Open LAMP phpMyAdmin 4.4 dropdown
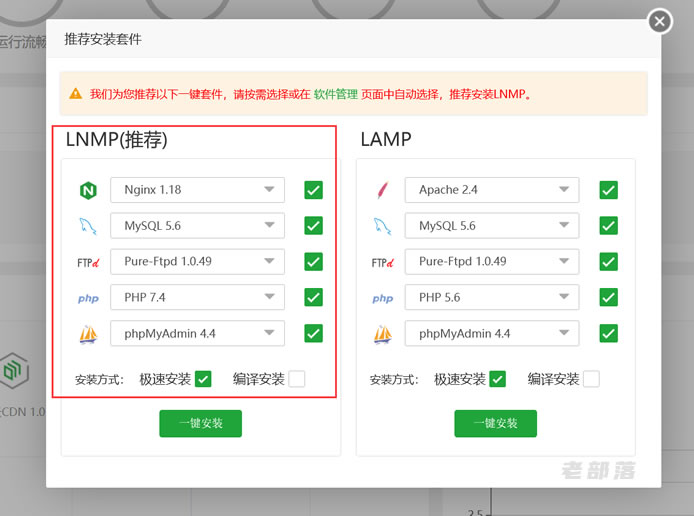 (492, 333)
